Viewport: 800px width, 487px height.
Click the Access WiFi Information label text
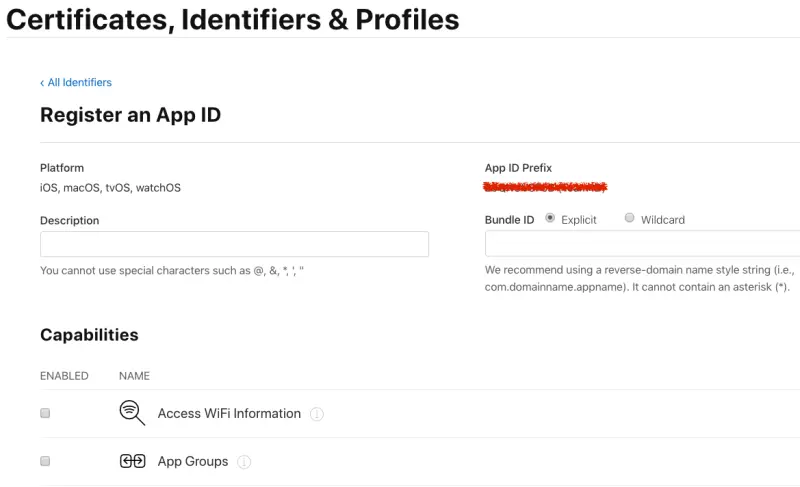(229, 413)
